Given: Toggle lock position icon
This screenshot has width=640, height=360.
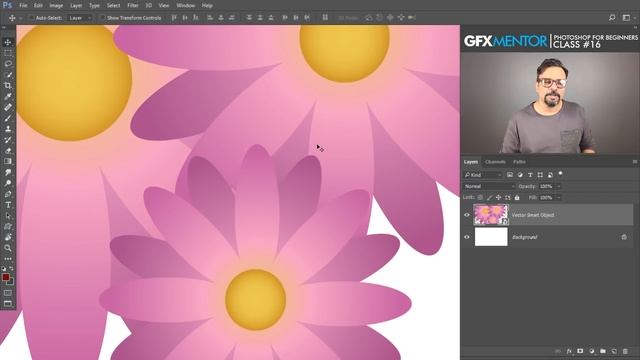Looking at the screenshot, I should [498, 198].
